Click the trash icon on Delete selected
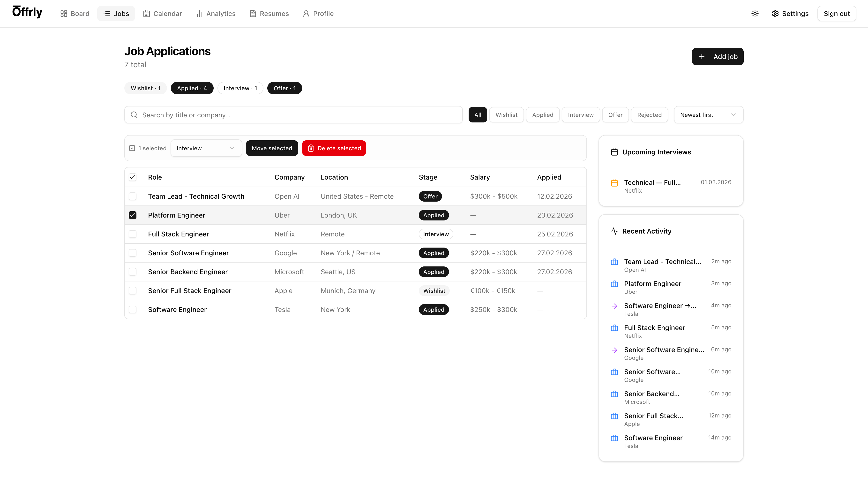This screenshot has height=484, width=868. tap(311, 148)
